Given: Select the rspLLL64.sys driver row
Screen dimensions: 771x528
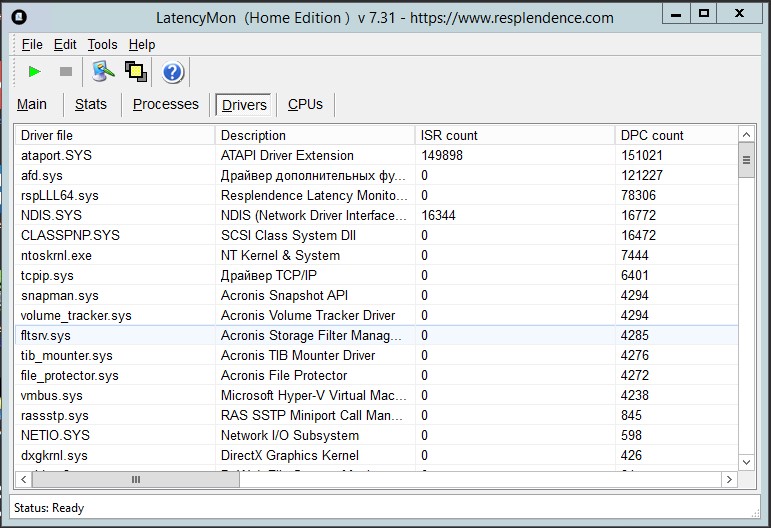Looking at the screenshot, I should (377, 195).
